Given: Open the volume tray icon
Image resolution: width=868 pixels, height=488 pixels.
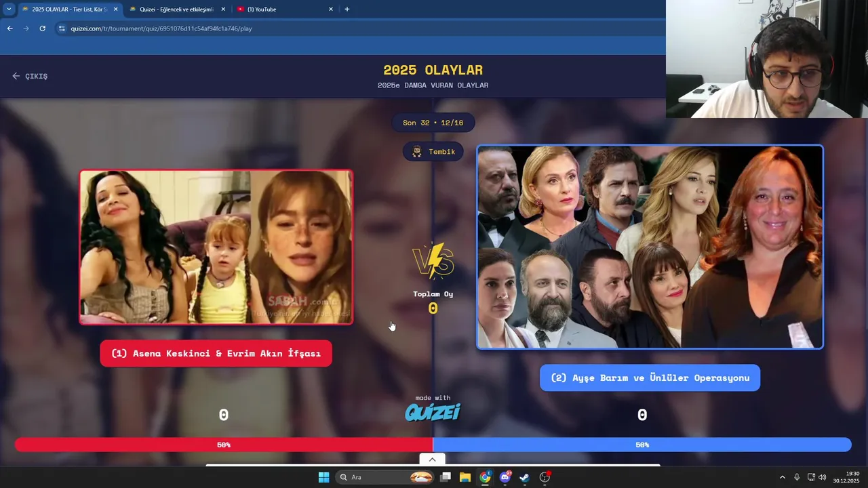Looking at the screenshot, I should pyautogui.click(x=823, y=477).
